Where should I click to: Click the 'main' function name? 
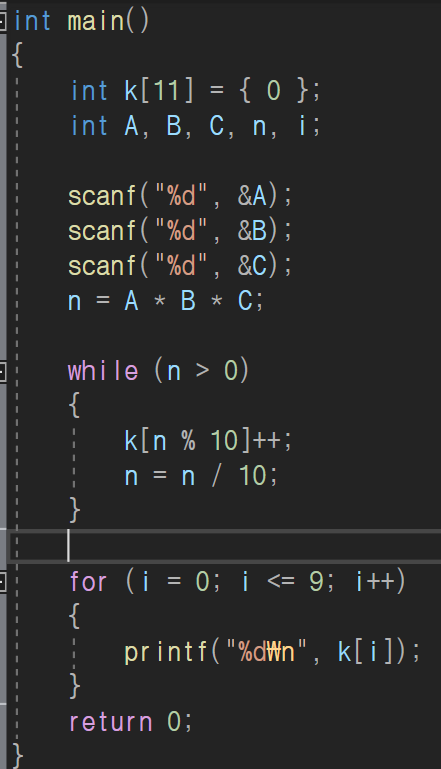click(x=96, y=22)
